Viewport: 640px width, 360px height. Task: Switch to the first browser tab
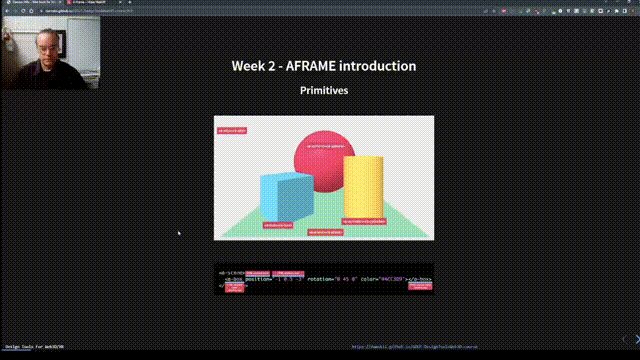click(33, 2)
